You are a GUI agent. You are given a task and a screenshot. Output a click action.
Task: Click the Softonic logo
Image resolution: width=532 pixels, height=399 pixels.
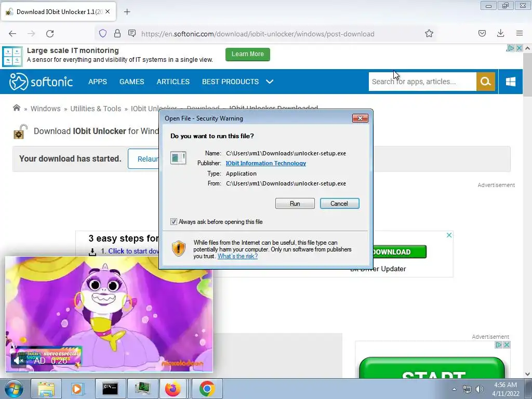point(41,82)
